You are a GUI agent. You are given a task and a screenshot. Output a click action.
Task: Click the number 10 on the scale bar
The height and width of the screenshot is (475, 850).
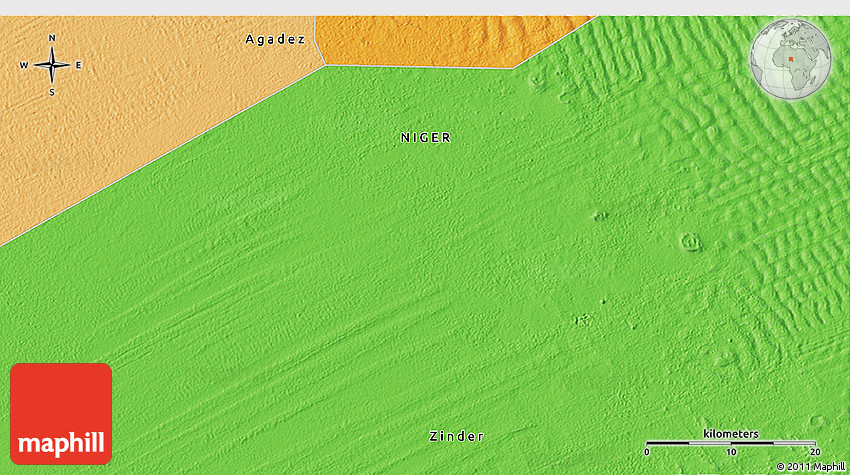[731, 452]
